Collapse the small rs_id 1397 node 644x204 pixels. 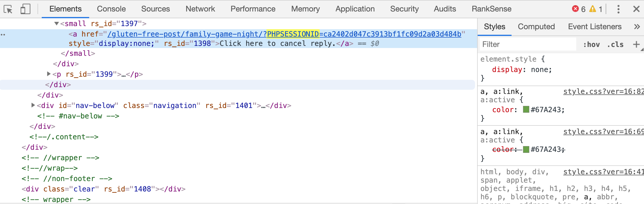pyautogui.click(x=57, y=24)
